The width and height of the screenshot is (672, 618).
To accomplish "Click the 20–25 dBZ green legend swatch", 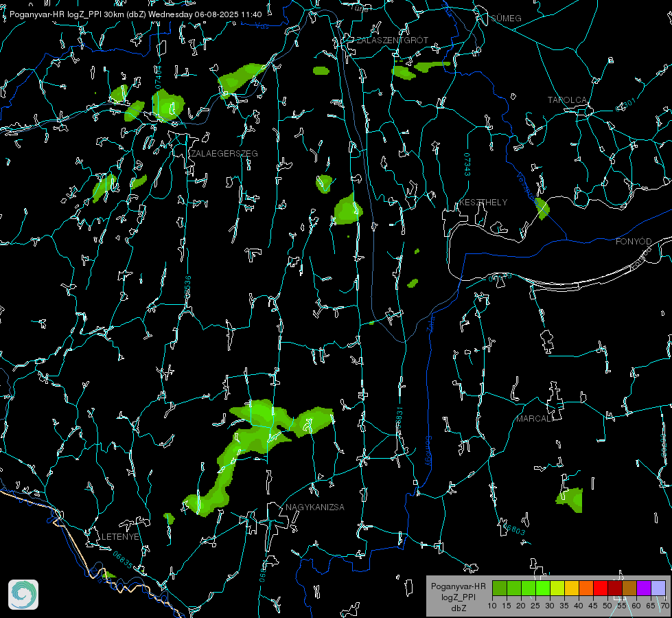I will point(529,588).
